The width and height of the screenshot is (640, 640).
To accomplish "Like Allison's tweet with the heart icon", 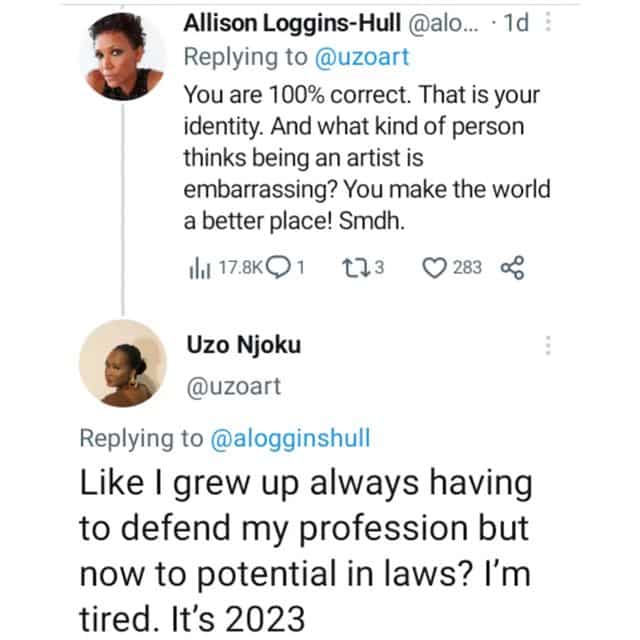I will point(437,267).
